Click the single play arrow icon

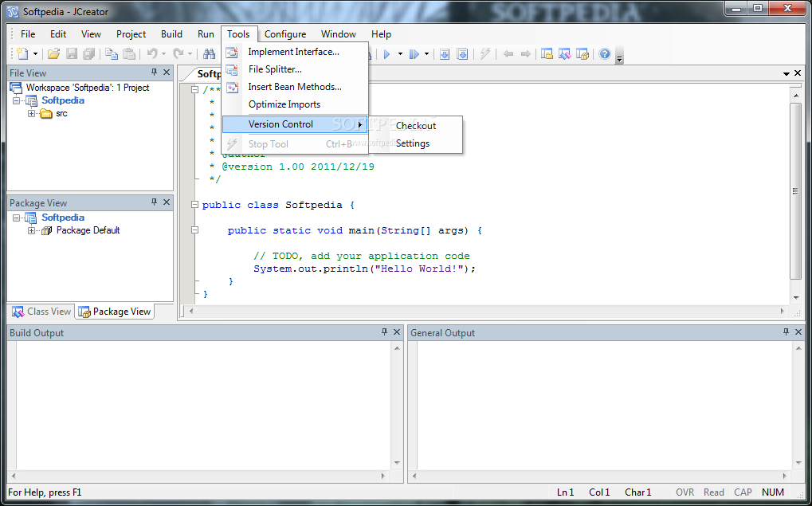(386, 54)
